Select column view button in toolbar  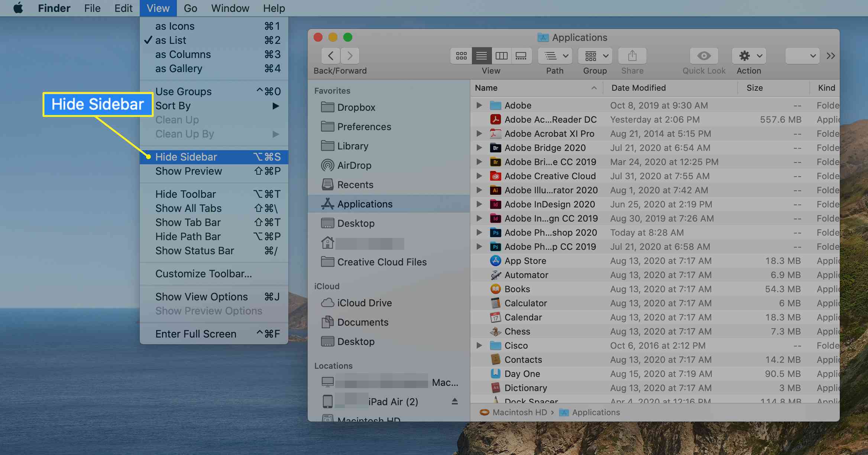pos(502,56)
